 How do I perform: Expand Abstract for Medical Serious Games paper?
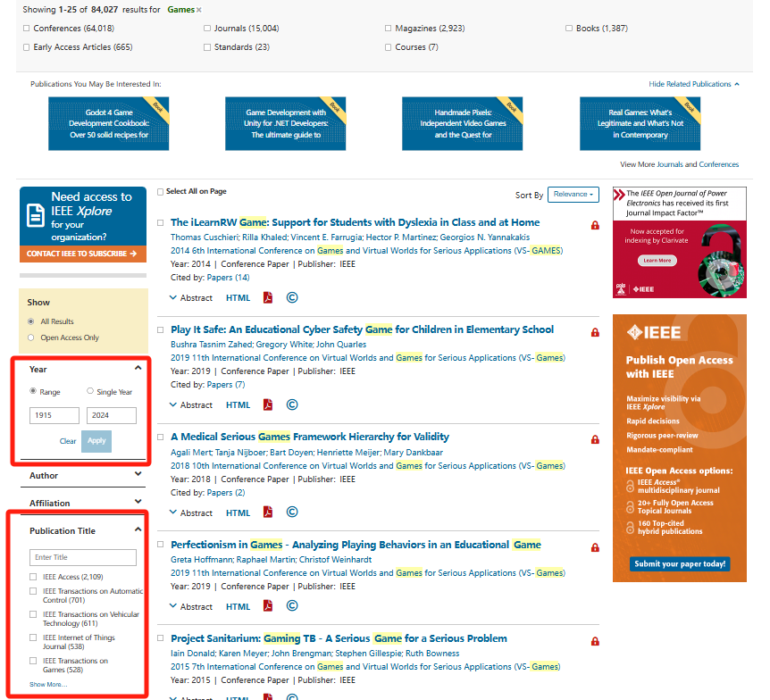coord(191,513)
